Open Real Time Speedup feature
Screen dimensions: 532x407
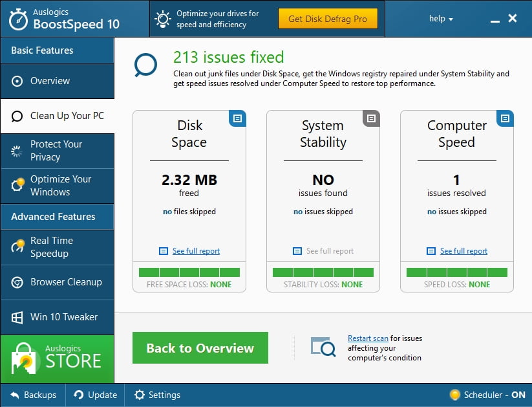58,247
